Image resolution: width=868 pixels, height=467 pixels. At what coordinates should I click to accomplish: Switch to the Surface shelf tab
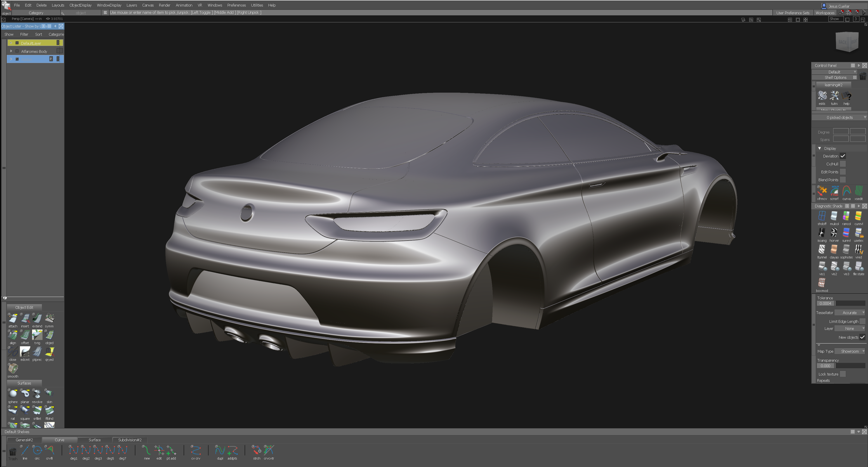point(95,440)
